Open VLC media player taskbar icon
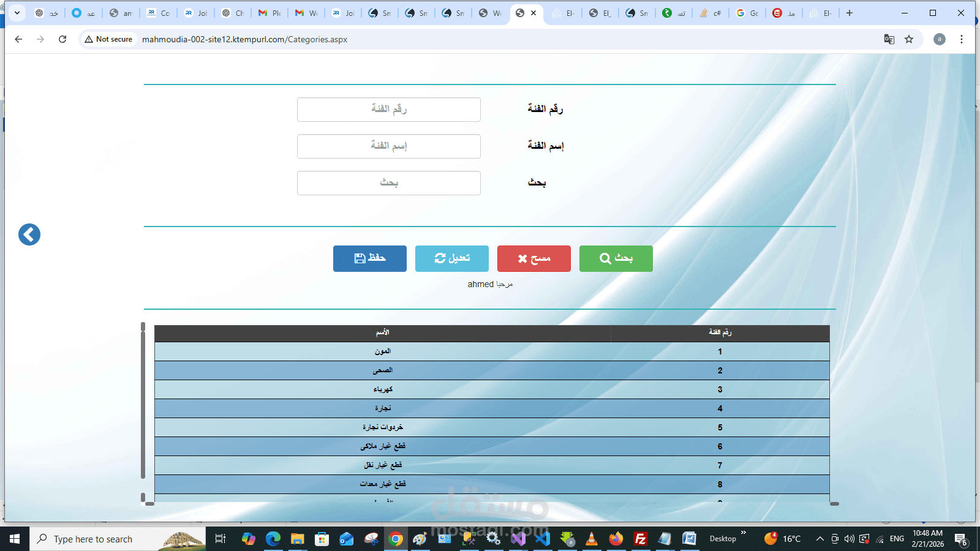Image resolution: width=980 pixels, height=551 pixels. point(592,539)
